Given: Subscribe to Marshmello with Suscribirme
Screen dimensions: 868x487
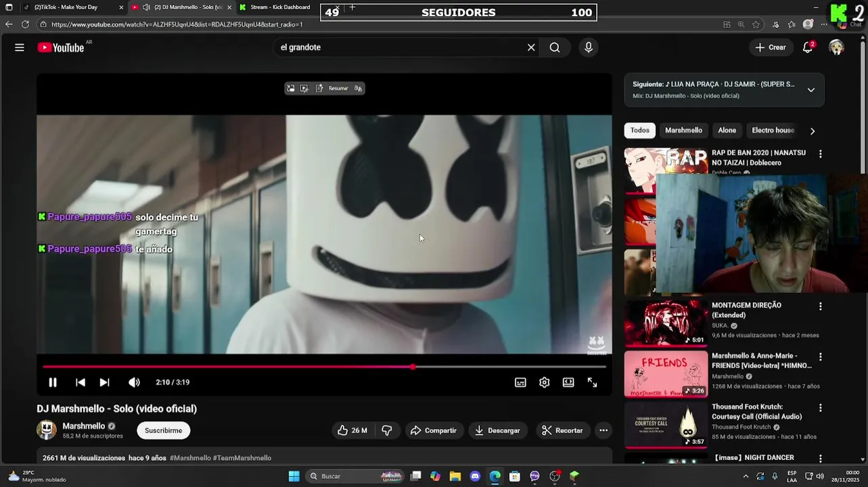Looking at the screenshot, I should pos(163,430).
